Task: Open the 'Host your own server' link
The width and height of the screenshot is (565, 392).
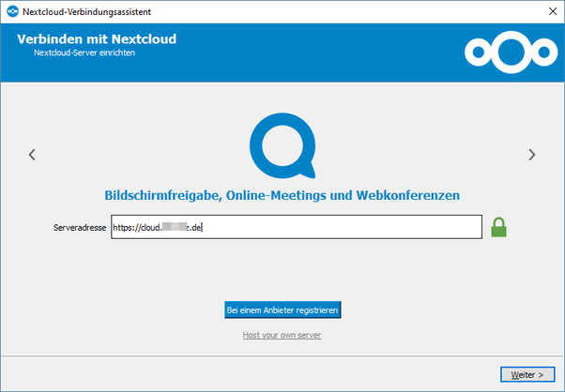Action: click(x=282, y=335)
